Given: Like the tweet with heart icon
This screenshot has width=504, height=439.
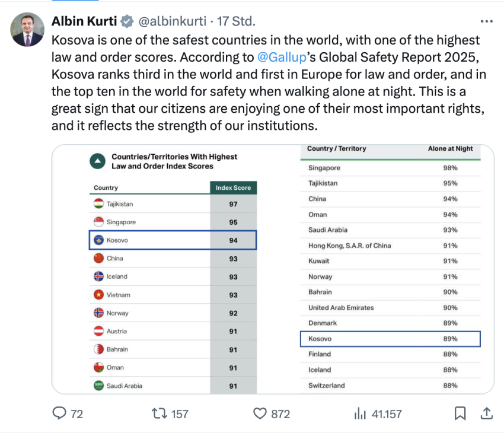Looking at the screenshot, I should (x=260, y=413).
